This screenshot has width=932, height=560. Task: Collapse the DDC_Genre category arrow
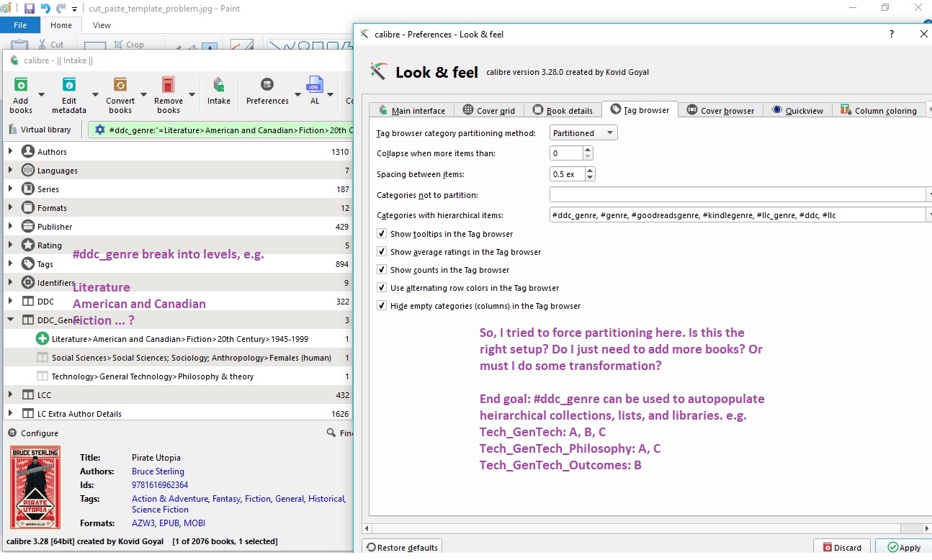11,320
